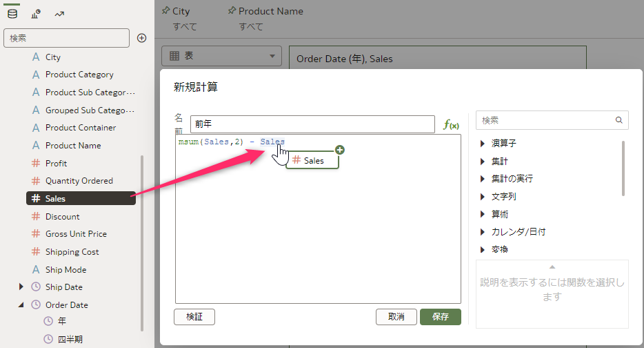The width and height of the screenshot is (644, 348).
Task: Click the data panel scrollbar
Action: coord(142,242)
